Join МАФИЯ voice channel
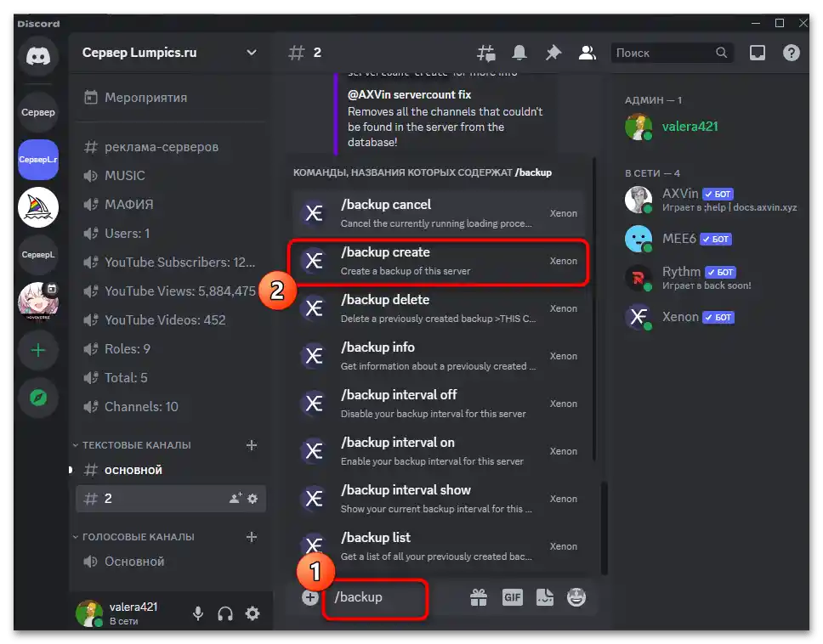 point(171,205)
